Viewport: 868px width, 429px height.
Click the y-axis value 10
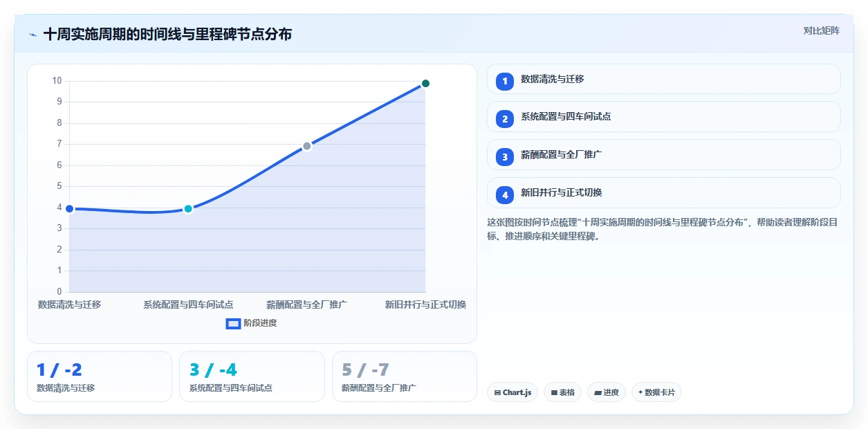click(x=57, y=81)
